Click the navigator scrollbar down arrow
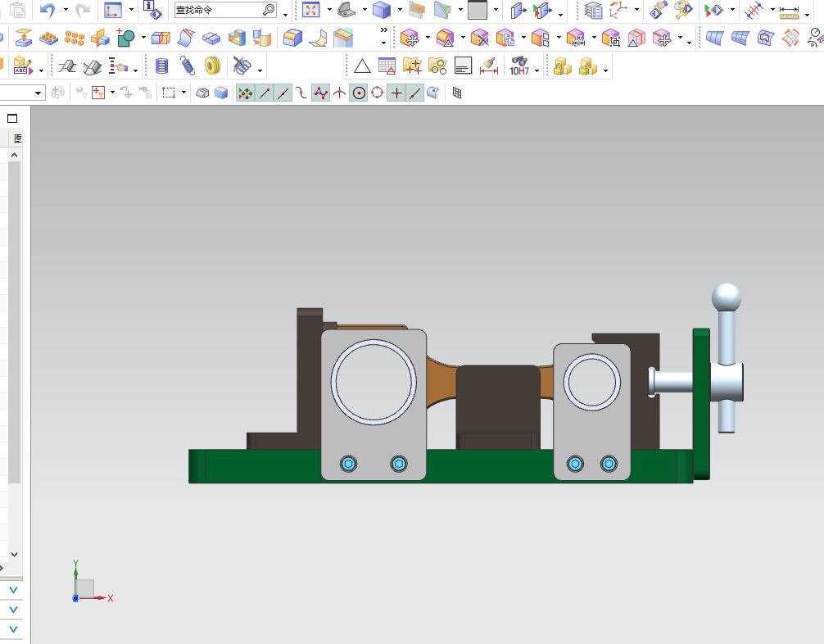Screen dimensions: 824x644 pos(14,554)
